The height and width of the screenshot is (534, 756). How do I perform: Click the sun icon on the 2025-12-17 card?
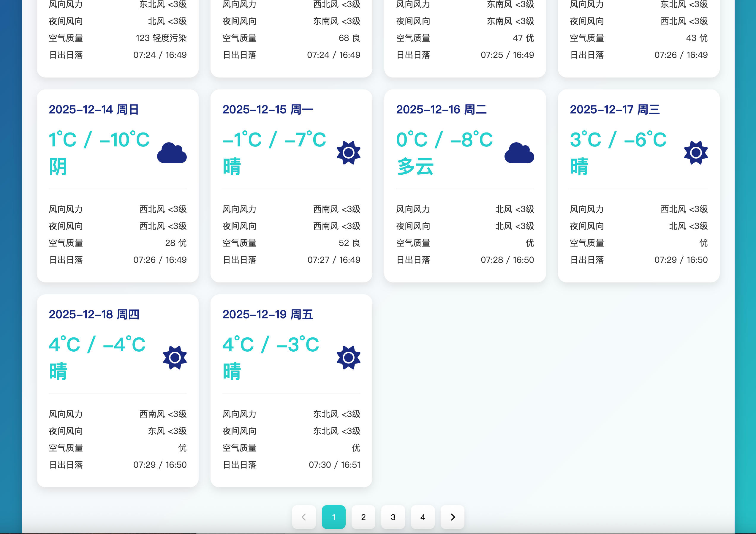[696, 153]
